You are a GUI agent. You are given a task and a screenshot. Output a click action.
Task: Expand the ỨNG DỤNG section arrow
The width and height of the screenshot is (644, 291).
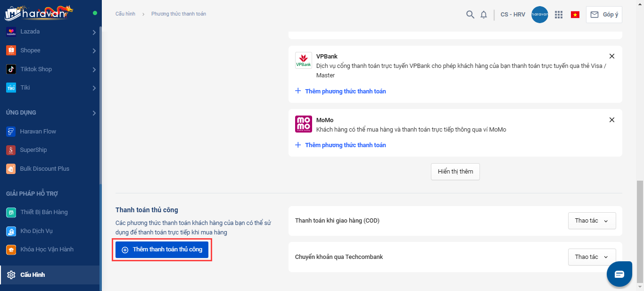[94, 113]
